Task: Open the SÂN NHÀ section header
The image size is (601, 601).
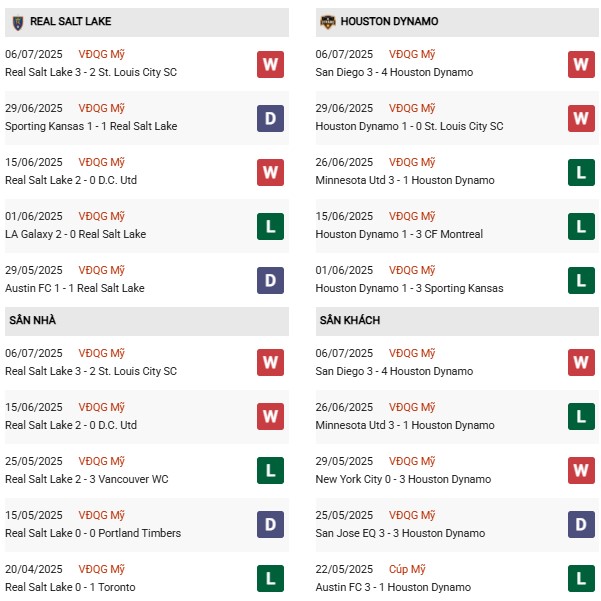Action: [32, 320]
